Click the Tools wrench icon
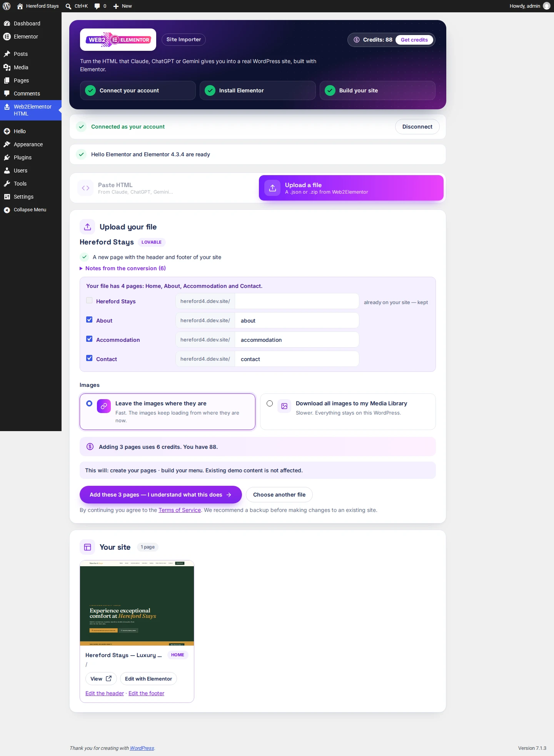This screenshot has height=756, width=554. pyautogui.click(x=7, y=184)
